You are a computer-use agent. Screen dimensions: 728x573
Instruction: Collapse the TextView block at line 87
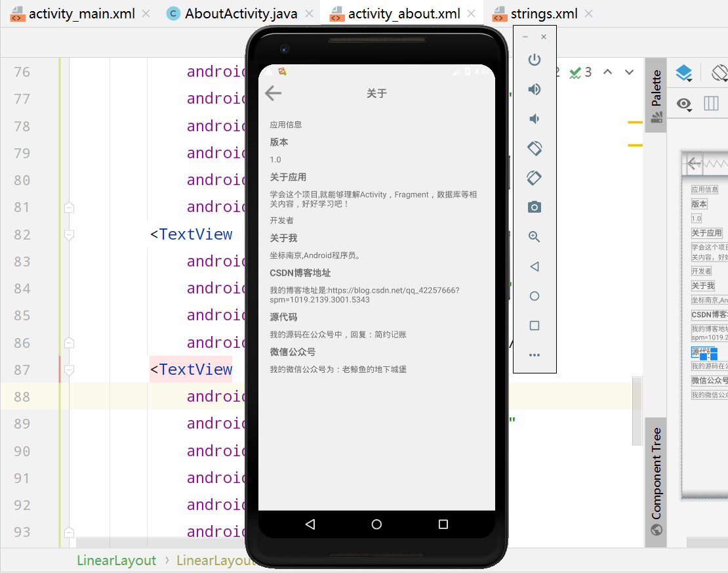point(69,370)
